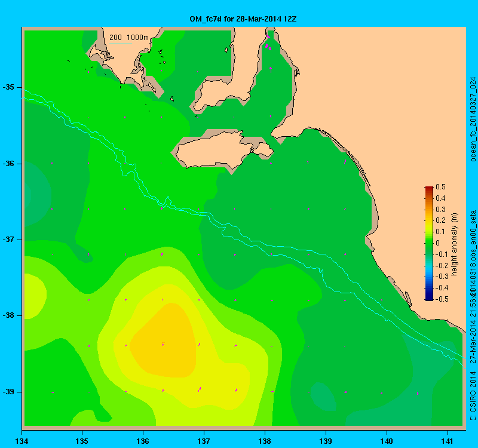Click the 'CSIRO 2014' copyright text

(473, 392)
